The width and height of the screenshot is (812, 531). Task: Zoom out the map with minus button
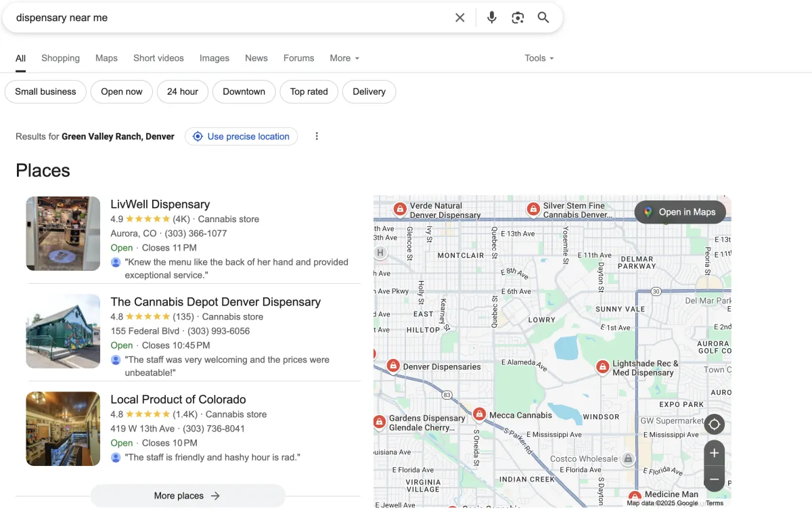pos(714,479)
